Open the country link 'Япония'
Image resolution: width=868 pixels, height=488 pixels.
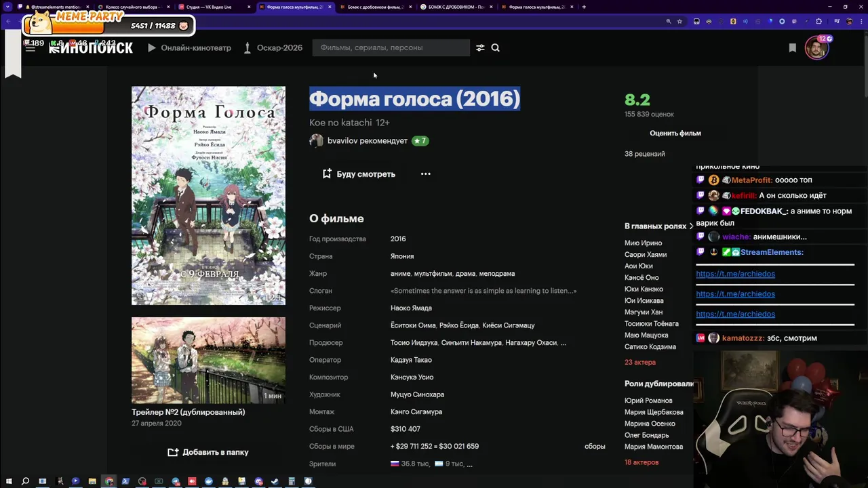click(402, 256)
